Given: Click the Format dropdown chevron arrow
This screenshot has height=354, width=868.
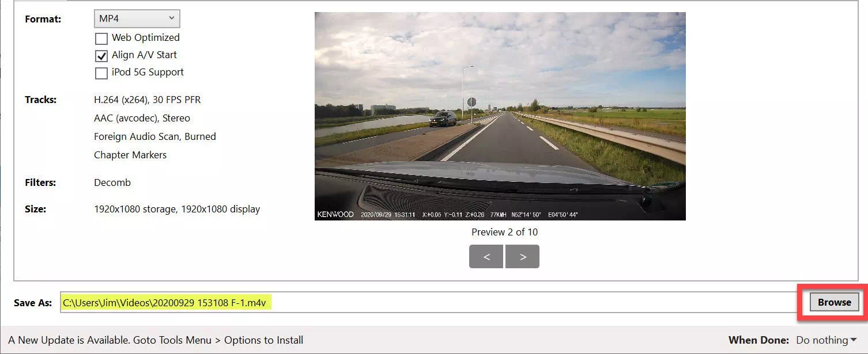Looking at the screenshot, I should 171,18.
